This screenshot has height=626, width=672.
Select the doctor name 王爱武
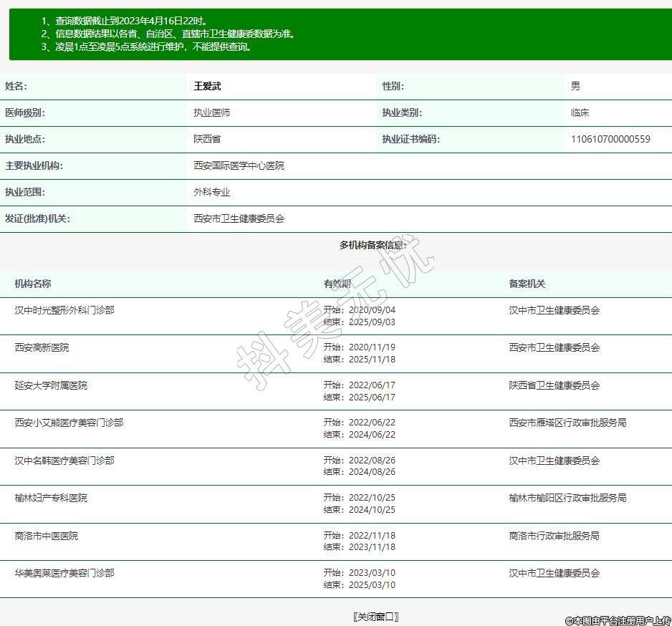tap(207, 86)
